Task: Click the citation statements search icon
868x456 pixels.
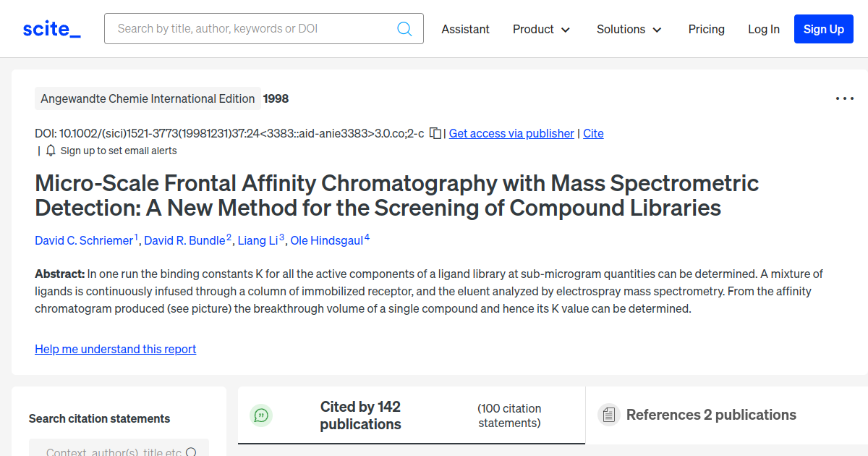Action: click(x=191, y=453)
